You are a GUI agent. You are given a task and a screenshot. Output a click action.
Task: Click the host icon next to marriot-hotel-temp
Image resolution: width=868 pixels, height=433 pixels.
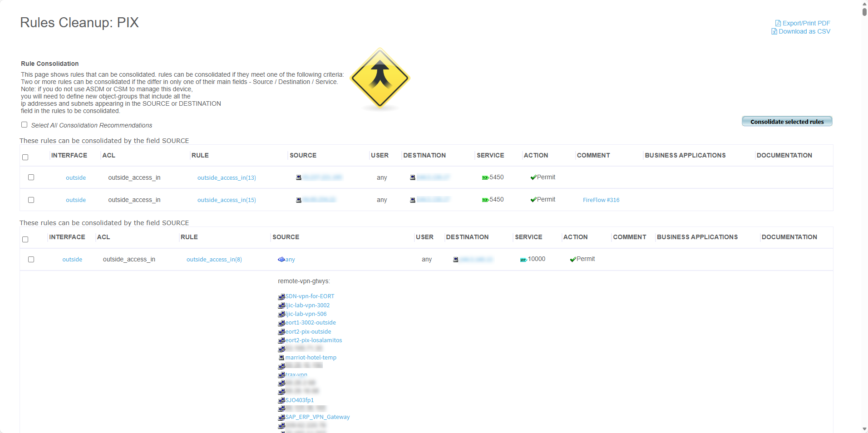pos(281,358)
